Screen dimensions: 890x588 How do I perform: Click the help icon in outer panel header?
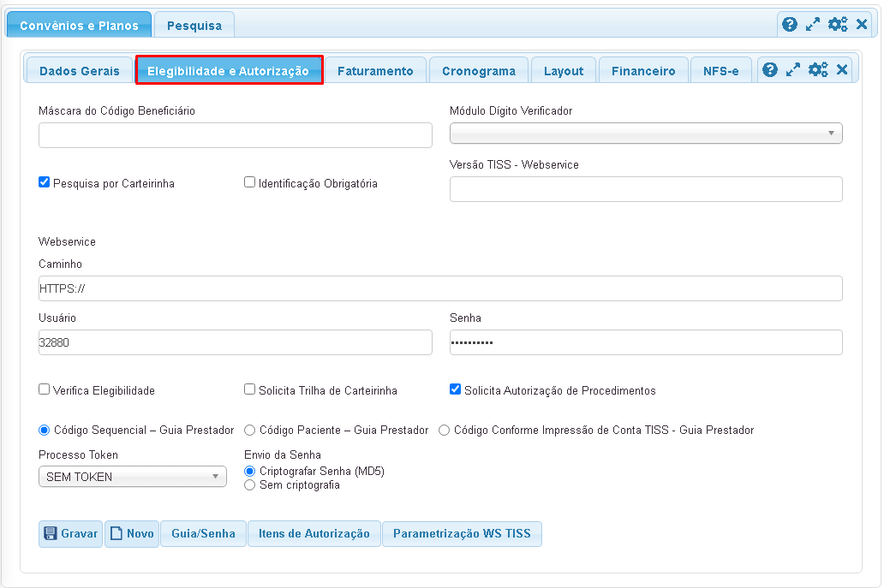pyautogui.click(x=790, y=25)
